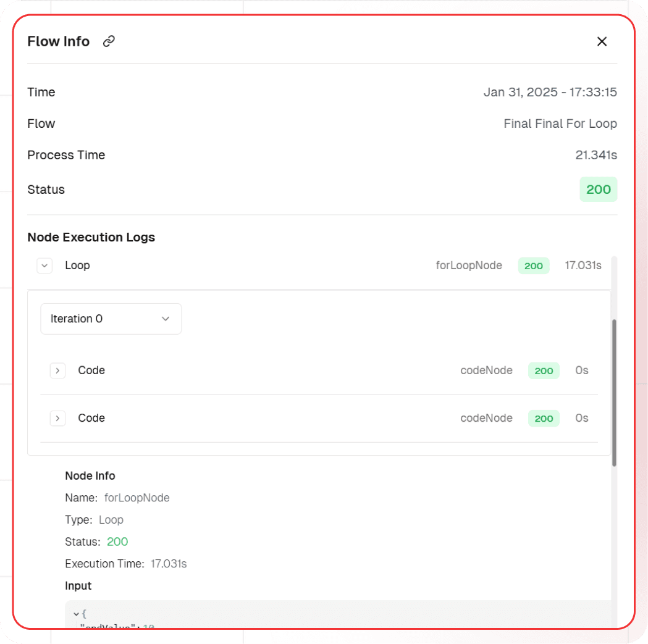
Task: Select the Loop row label
Action: 77,266
